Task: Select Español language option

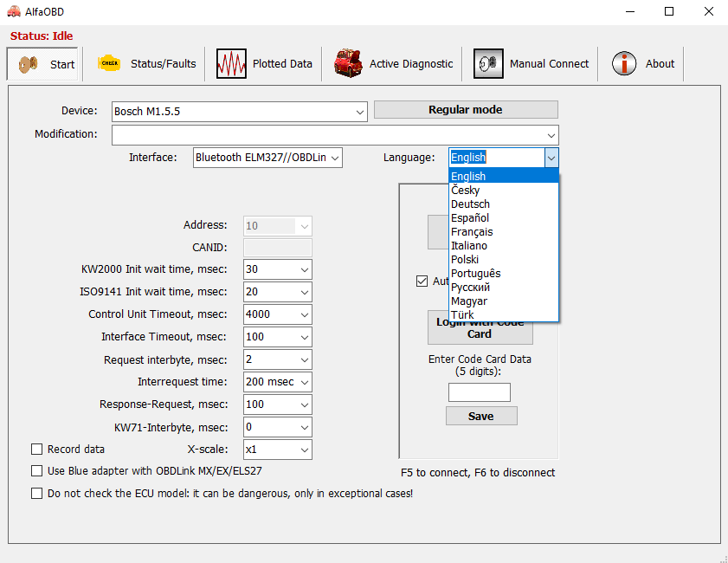Action: tap(504, 218)
